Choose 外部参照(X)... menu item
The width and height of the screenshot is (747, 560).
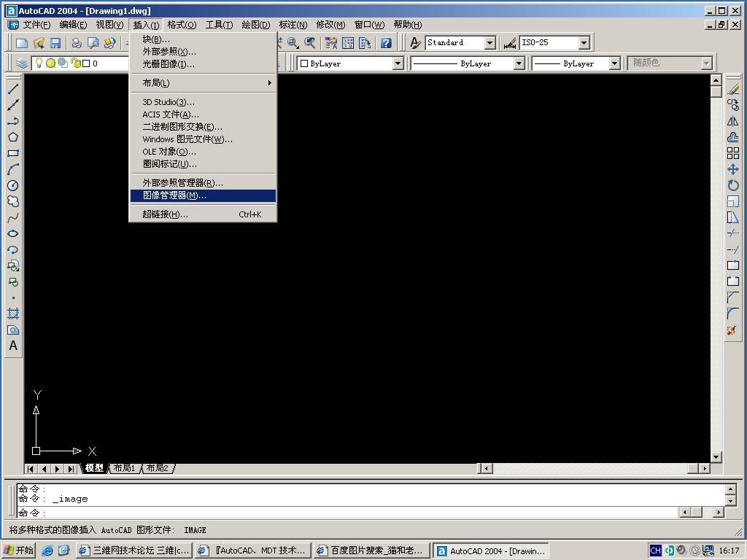pos(203,52)
